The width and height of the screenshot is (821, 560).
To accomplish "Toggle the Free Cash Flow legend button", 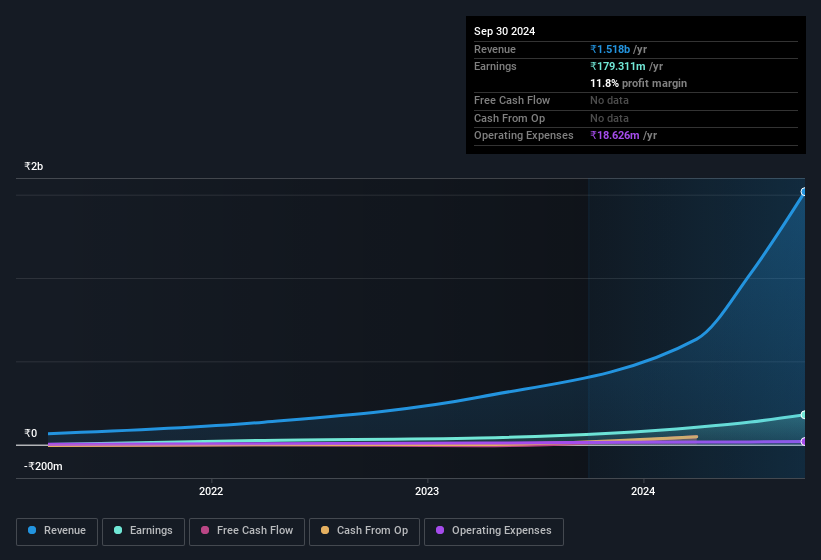I will (x=247, y=531).
